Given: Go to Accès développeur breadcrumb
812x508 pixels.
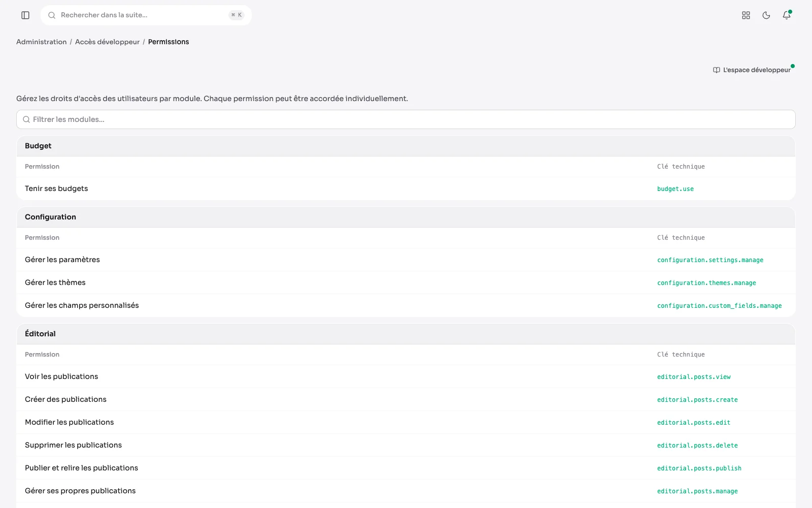Looking at the screenshot, I should click(107, 42).
